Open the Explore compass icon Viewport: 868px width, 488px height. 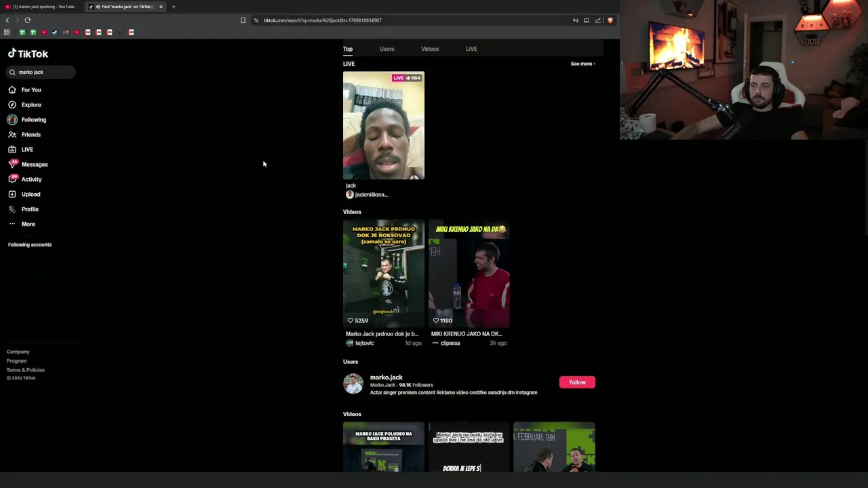pyautogui.click(x=12, y=104)
